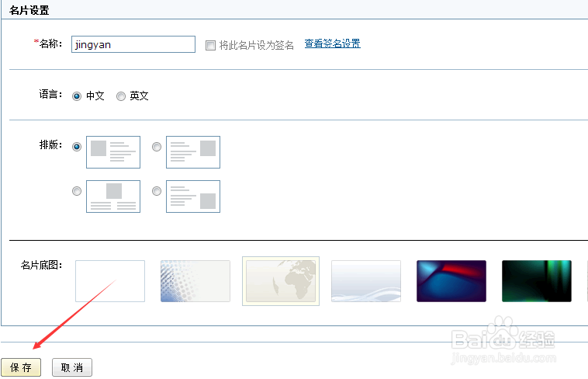Image resolution: width=588 pixels, height=379 pixels.
Task: Click image-left text-right layout thumbnail
Action: 113,152
